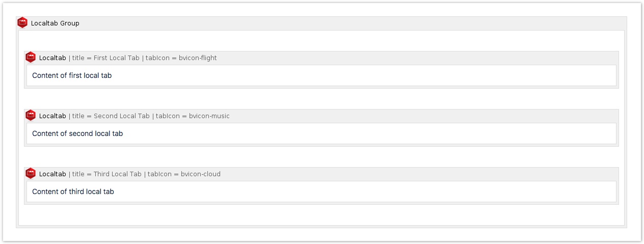Select the "title = Third Local Tab" parameter
The height and width of the screenshot is (244, 644).
(x=107, y=174)
